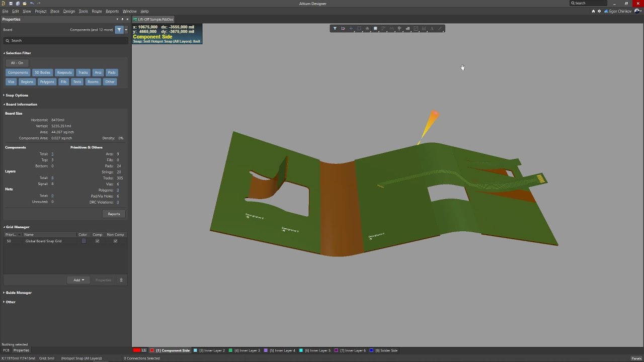The width and height of the screenshot is (644, 362).
Task: Click the selection filter icon in active bar
Action: coord(335,29)
